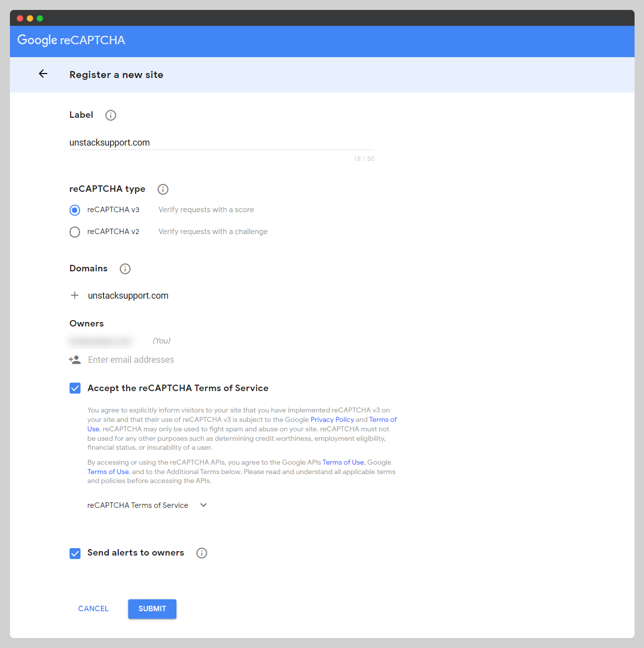Click the CANCEL button

click(93, 608)
